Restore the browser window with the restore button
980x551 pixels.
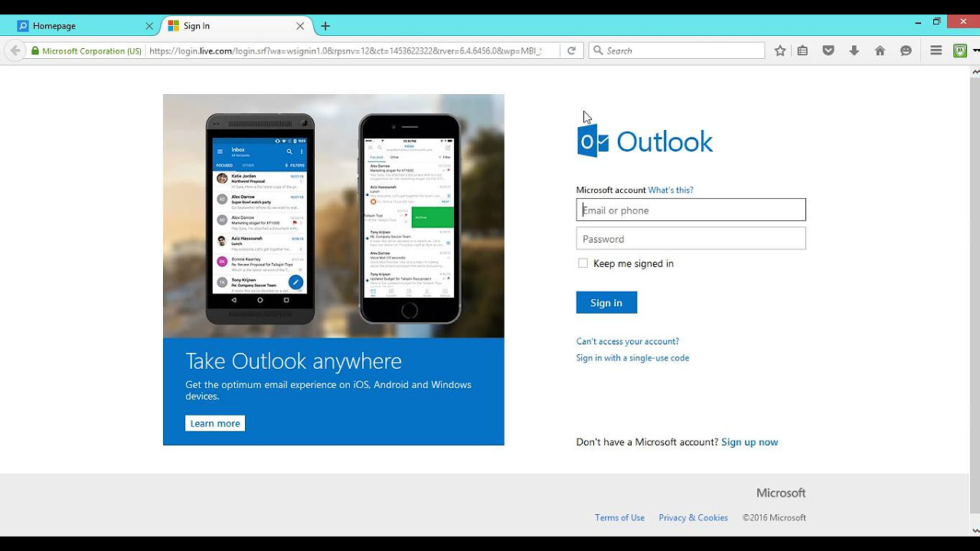tap(936, 21)
